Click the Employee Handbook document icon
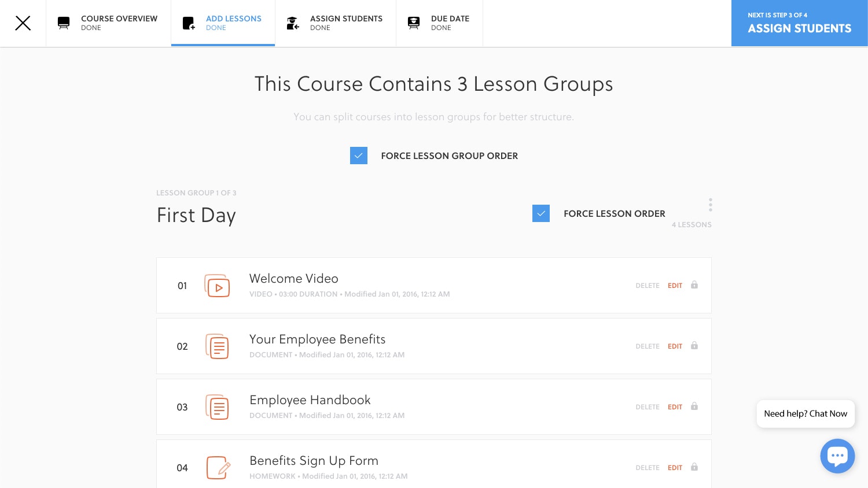The image size is (868, 488). [x=217, y=407]
